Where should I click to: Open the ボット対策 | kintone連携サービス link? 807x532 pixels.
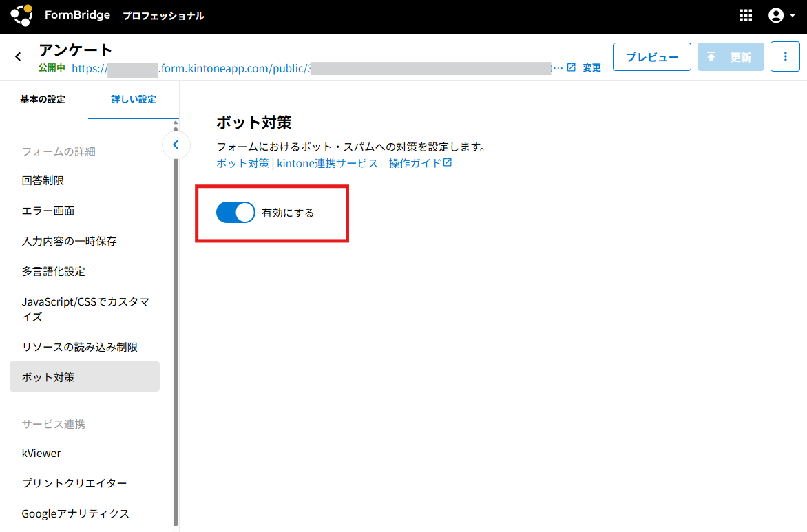(x=297, y=163)
